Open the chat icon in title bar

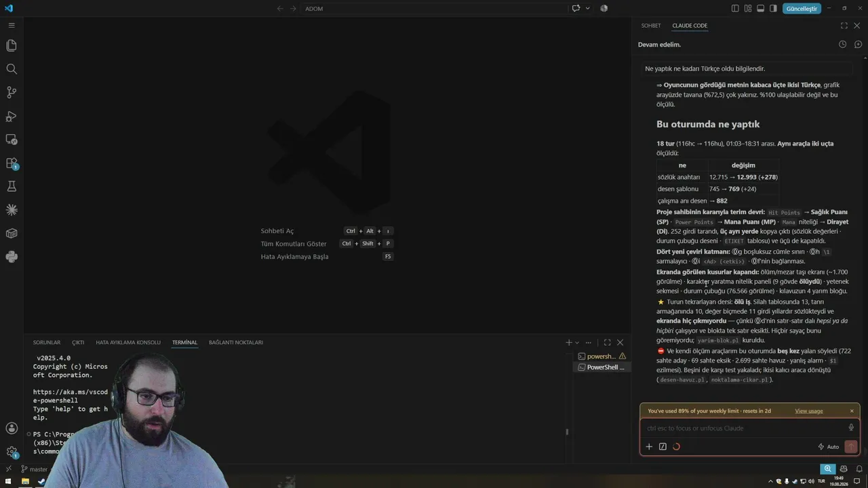(576, 8)
